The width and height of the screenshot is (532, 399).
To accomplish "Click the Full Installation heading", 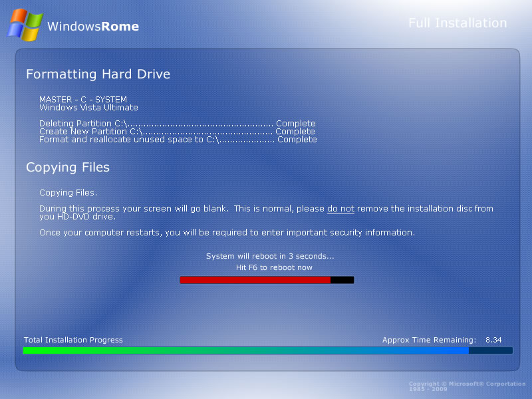I will pos(458,23).
